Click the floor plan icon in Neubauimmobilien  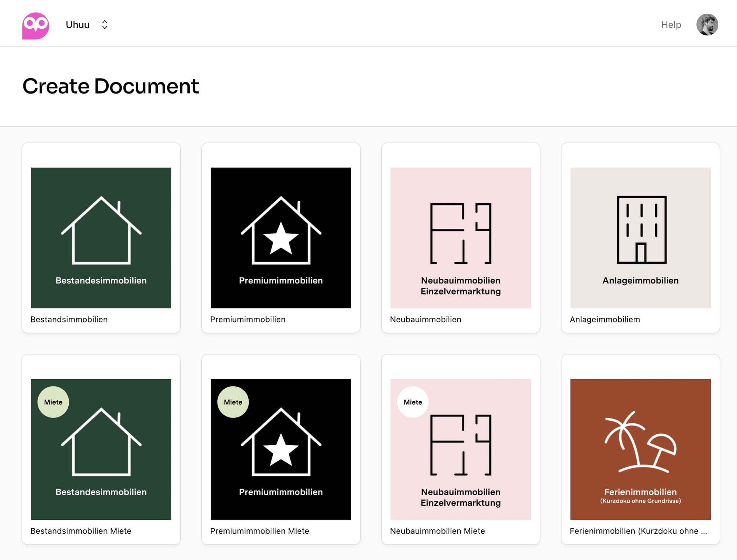(461, 233)
